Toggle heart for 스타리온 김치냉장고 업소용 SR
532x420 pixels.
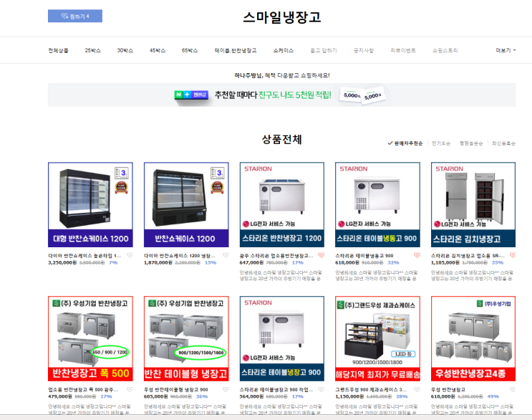[x=513, y=255]
